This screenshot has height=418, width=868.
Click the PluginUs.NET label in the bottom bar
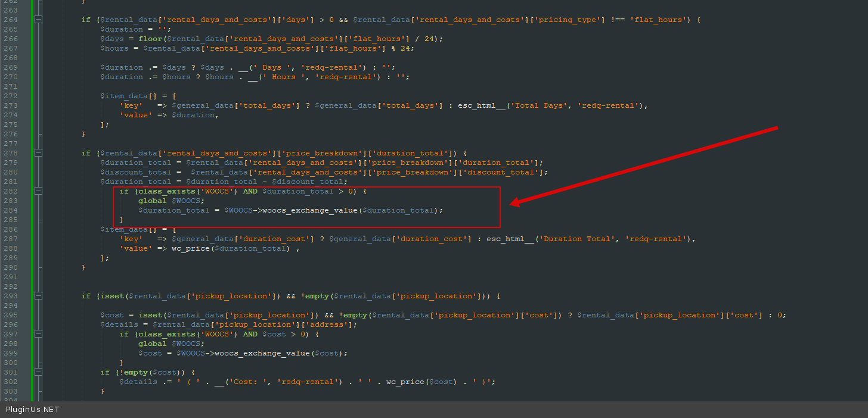tap(33, 410)
